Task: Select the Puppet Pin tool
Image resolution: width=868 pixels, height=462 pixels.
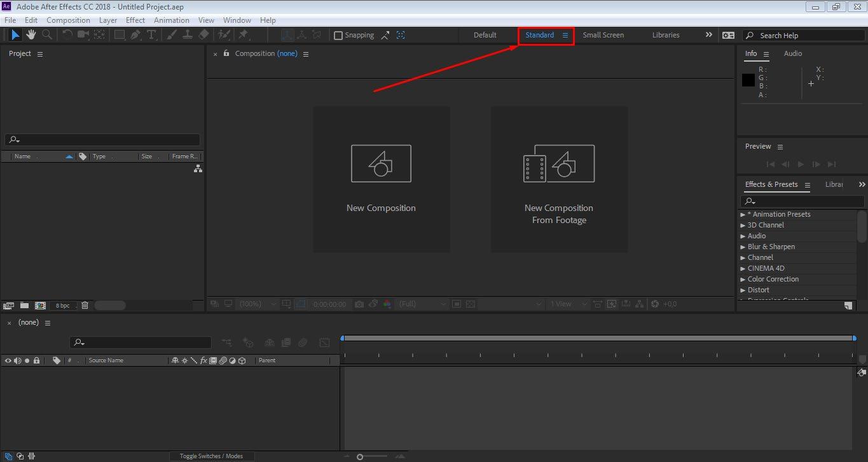Action: pos(243,35)
